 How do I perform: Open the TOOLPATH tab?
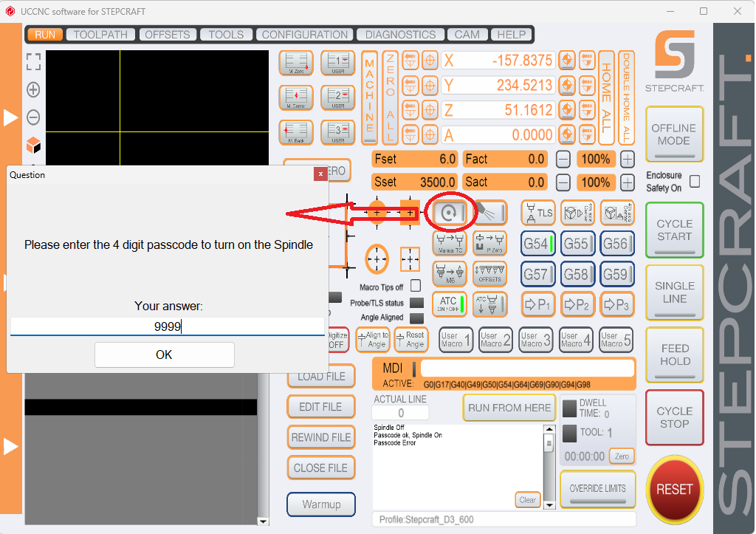coord(100,35)
